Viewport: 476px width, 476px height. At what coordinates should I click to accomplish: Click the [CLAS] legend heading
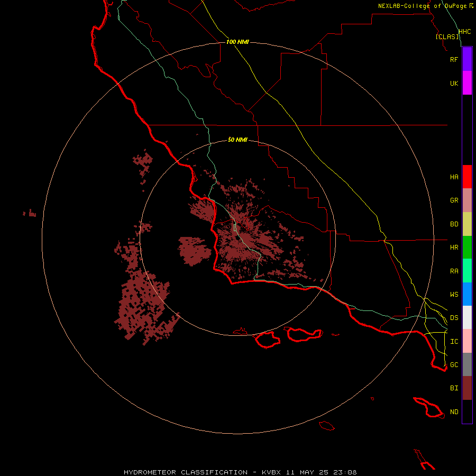click(x=447, y=36)
